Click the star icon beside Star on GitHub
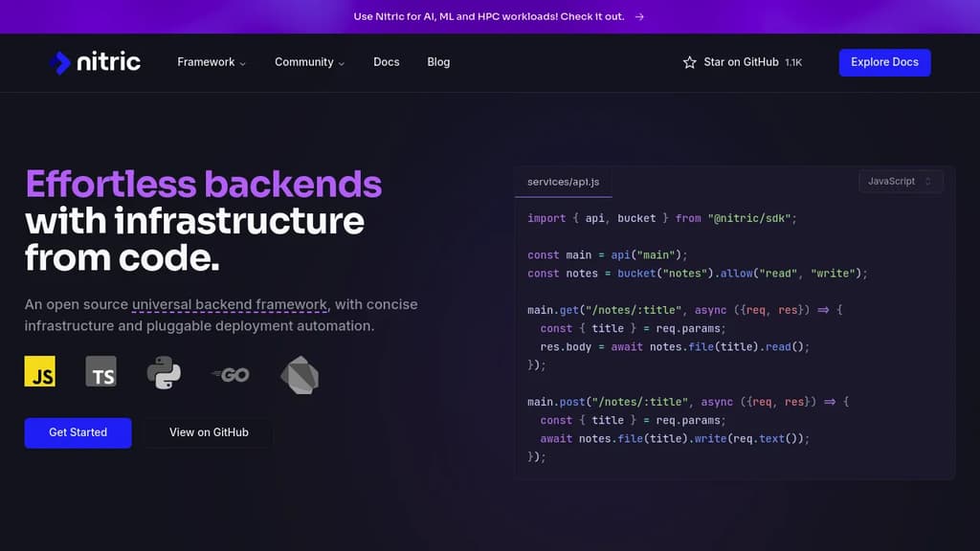Image resolution: width=980 pixels, height=551 pixels. [689, 62]
